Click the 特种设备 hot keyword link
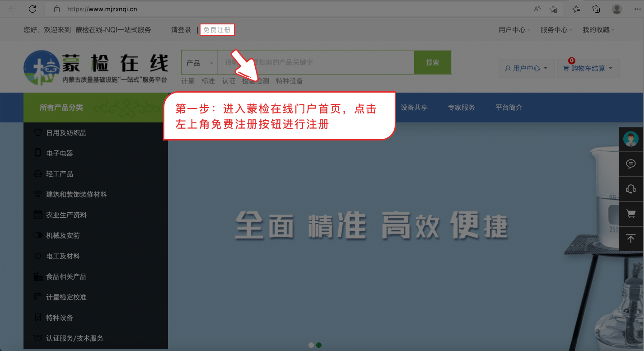This screenshot has height=351, width=644. [289, 81]
